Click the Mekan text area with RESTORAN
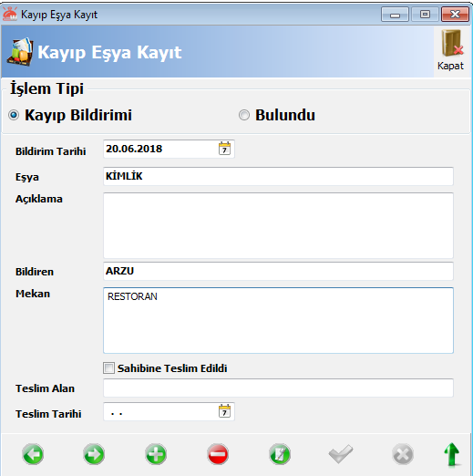 (x=278, y=320)
